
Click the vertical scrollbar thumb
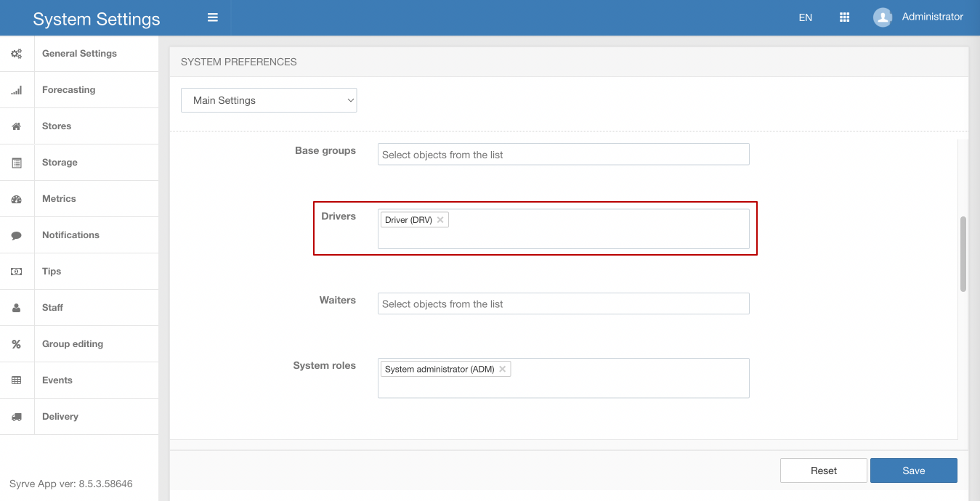963,253
